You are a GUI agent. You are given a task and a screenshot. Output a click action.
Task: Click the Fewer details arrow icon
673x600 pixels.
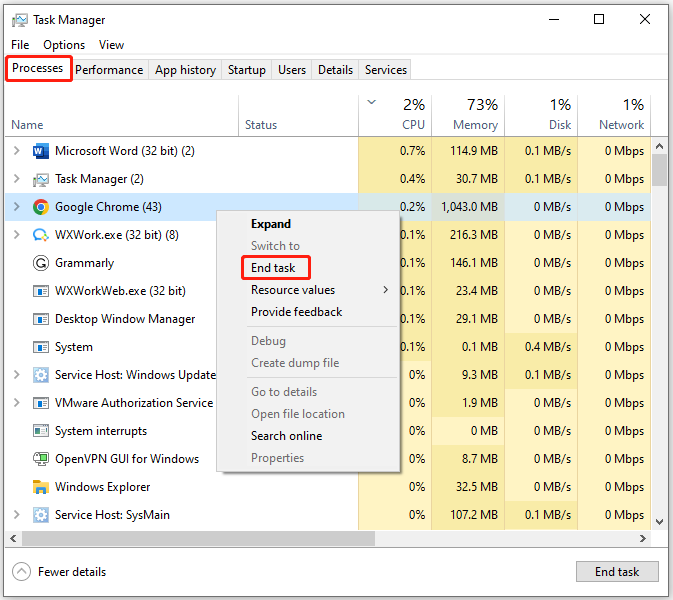(x=21, y=572)
